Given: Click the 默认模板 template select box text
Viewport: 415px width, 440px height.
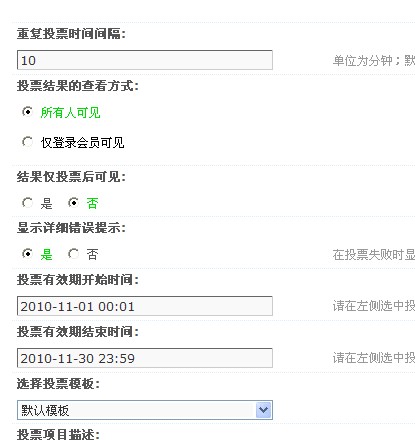Looking at the screenshot, I should pos(45,410).
